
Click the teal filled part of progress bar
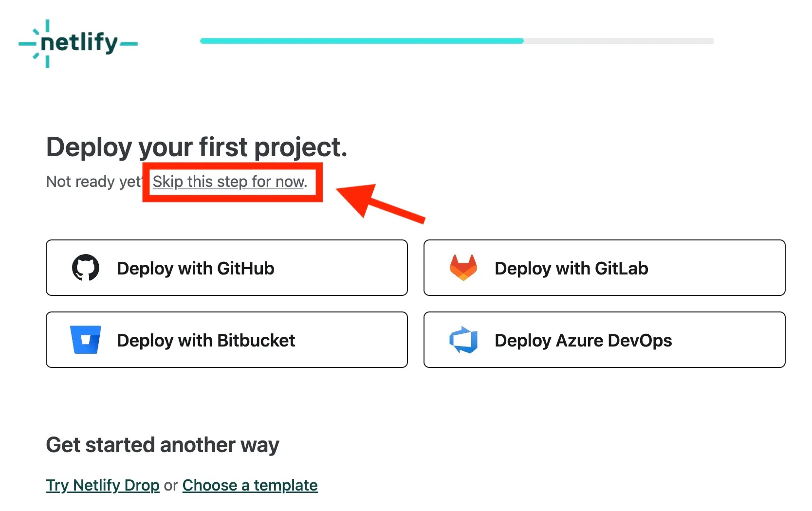(x=362, y=41)
